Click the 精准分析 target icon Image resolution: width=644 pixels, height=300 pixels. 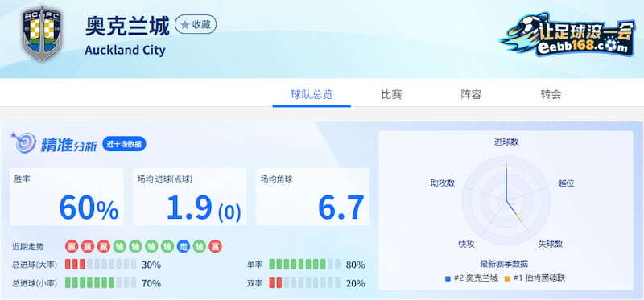coord(24,143)
